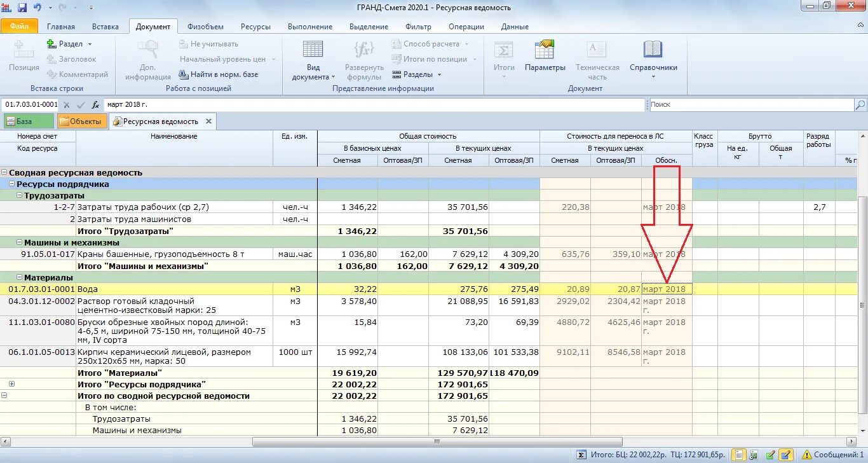Open the Фильтр ribbon tab

418,27
